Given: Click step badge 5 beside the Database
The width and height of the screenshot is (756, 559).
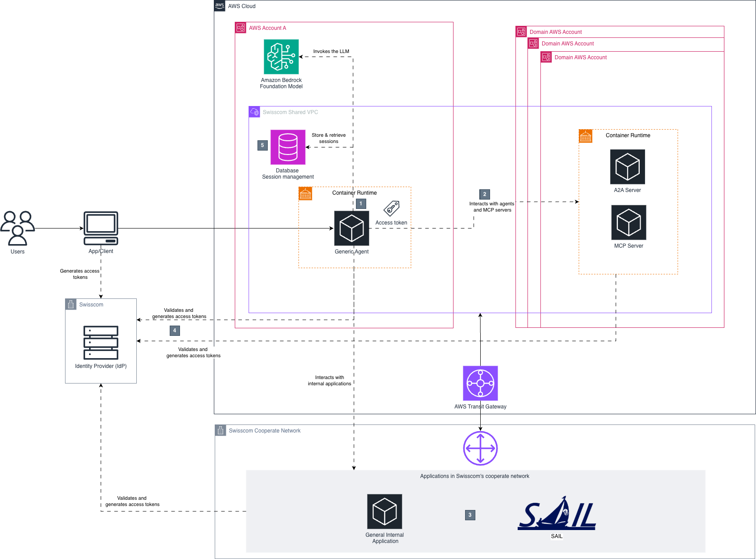Looking at the screenshot, I should coord(262,145).
